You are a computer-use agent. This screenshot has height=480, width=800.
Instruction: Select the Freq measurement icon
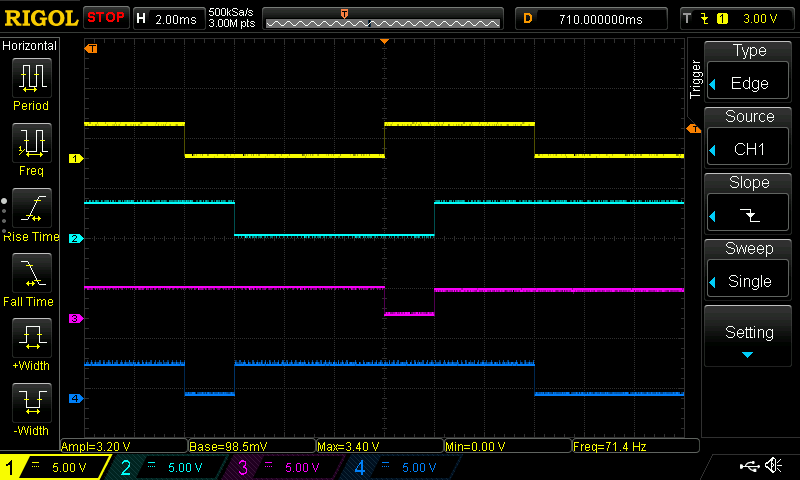tap(32, 143)
